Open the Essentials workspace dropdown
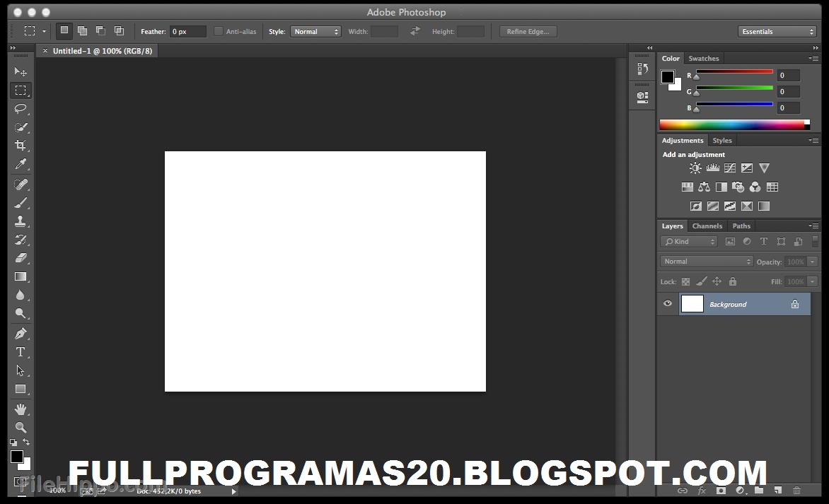The height and width of the screenshot is (504, 829). (x=777, y=32)
